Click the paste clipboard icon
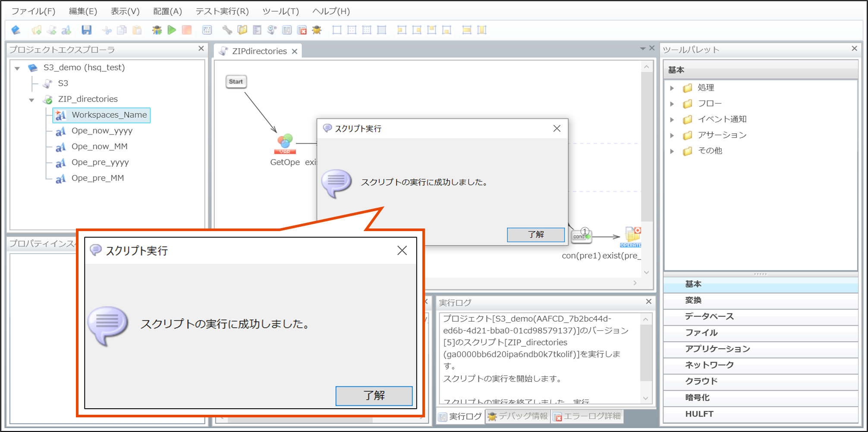 (137, 30)
